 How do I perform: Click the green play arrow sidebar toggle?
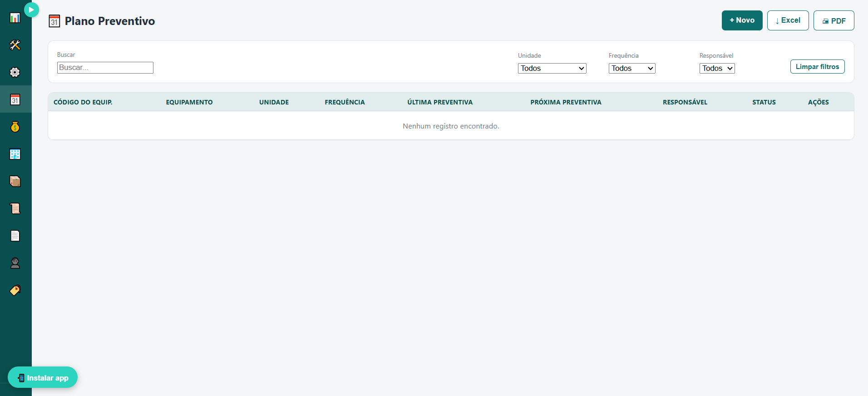pyautogui.click(x=31, y=10)
